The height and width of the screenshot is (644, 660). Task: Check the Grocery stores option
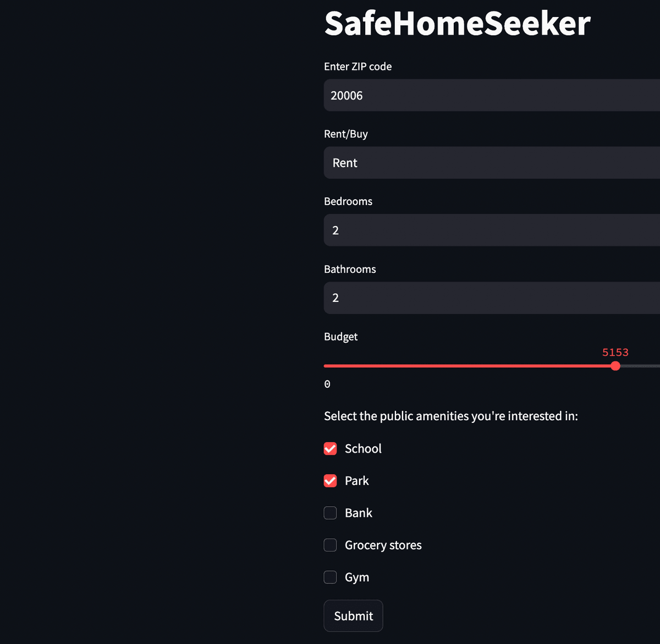point(330,545)
